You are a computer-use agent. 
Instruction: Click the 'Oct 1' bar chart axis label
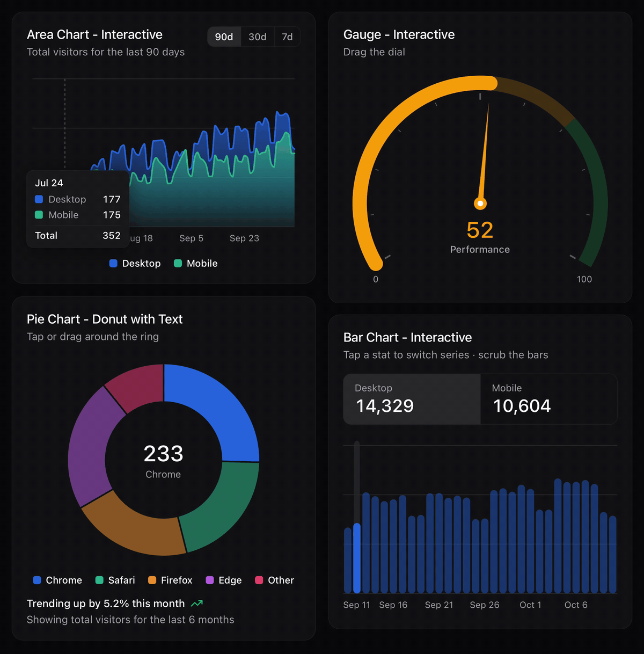pos(530,605)
